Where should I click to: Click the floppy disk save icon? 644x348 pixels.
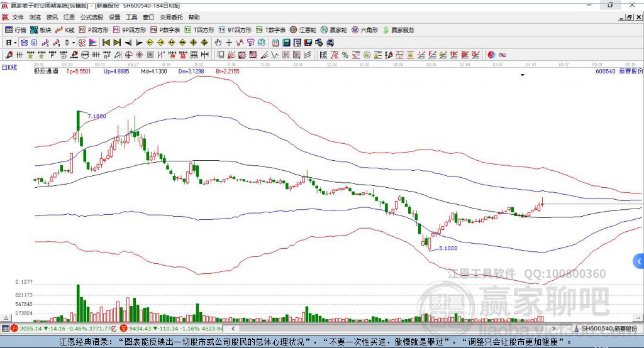click(x=308, y=43)
